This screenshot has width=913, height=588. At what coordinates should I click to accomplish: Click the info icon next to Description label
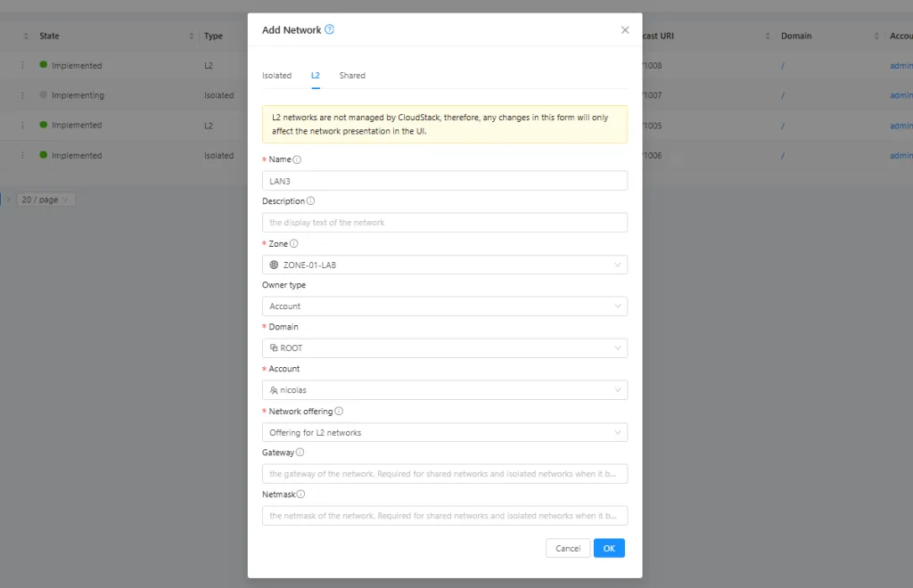coord(310,201)
